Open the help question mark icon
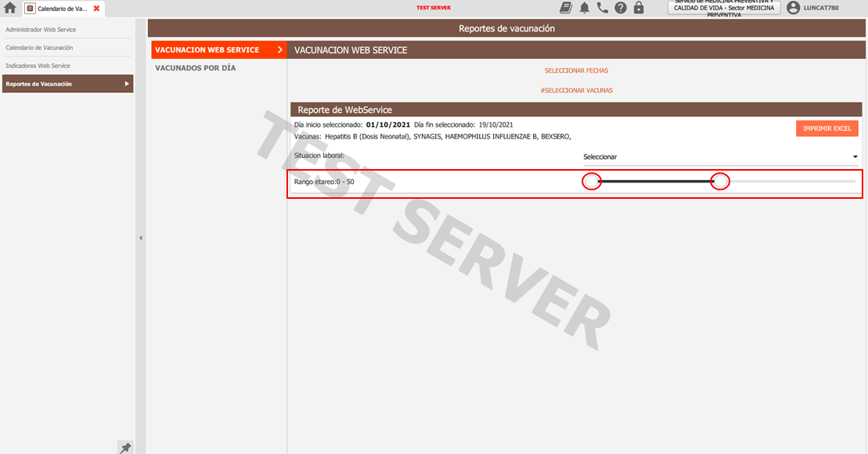This screenshot has height=454, width=868. click(x=620, y=8)
